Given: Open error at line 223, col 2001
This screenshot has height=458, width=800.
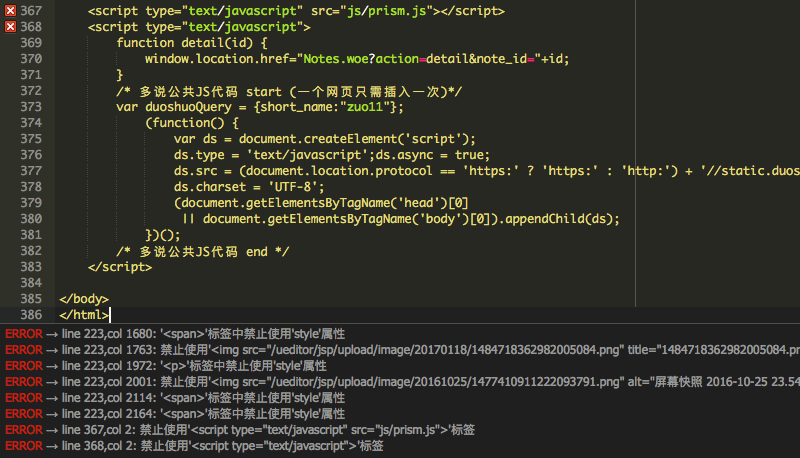Looking at the screenshot, I should pyautogui.click(x=402, y=381).
